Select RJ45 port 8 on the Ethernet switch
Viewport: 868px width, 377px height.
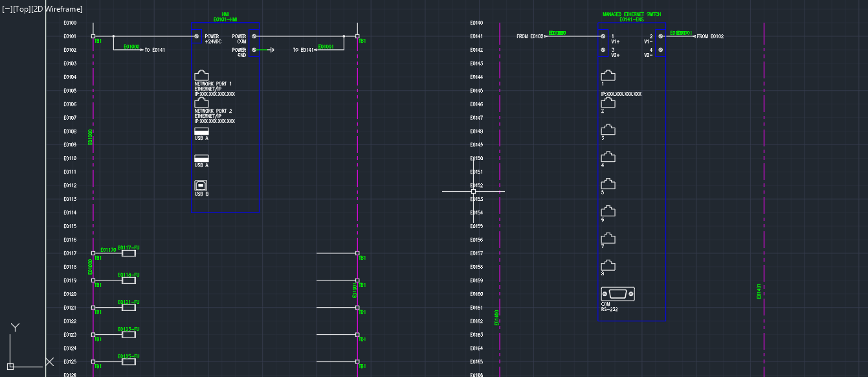[607, 265]
